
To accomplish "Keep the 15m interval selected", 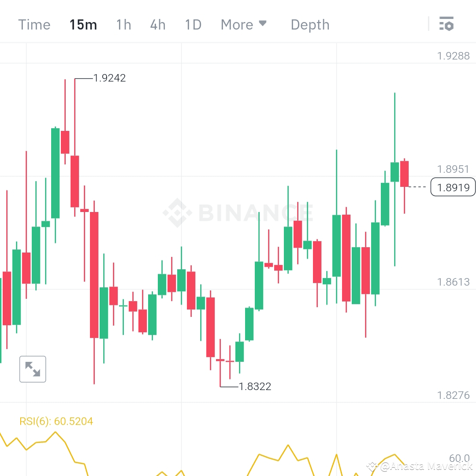I will point(83,25).
